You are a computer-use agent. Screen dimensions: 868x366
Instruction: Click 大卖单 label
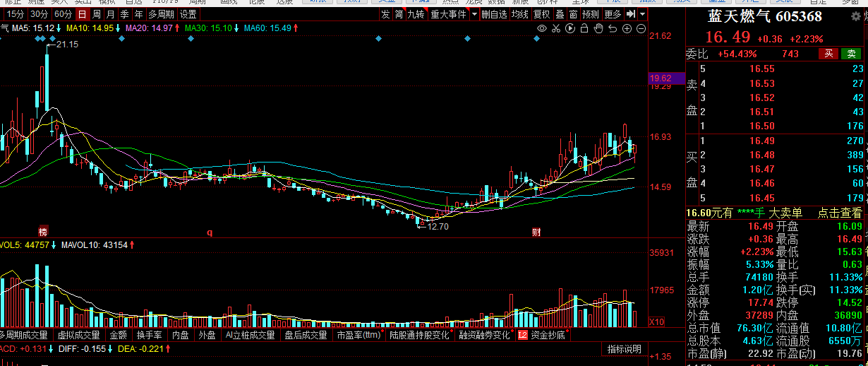tap(785, 213)
